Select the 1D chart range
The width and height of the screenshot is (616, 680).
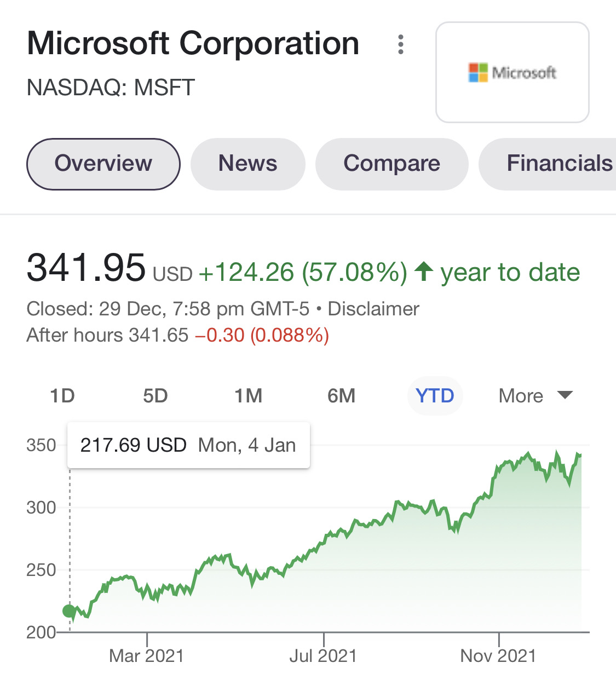pos(62,396)
